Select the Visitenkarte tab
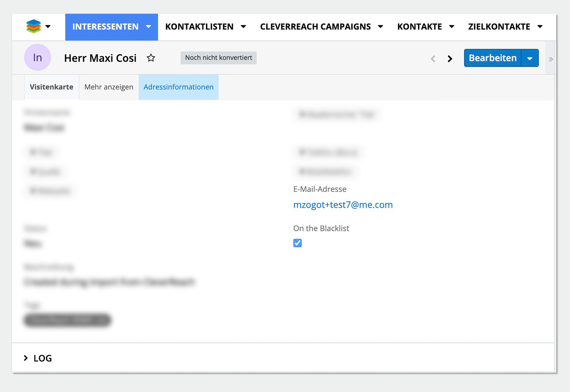The image size is (570, 392). click(52, 87)
